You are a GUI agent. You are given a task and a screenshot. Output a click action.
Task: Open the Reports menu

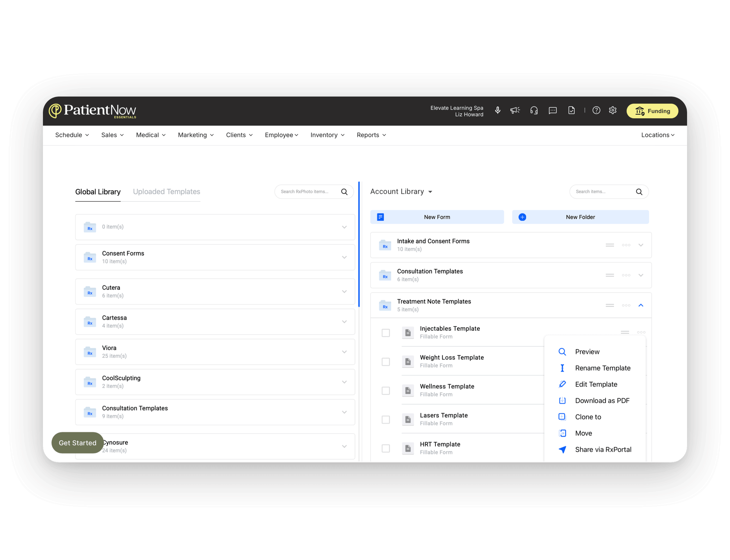point(371,135)
